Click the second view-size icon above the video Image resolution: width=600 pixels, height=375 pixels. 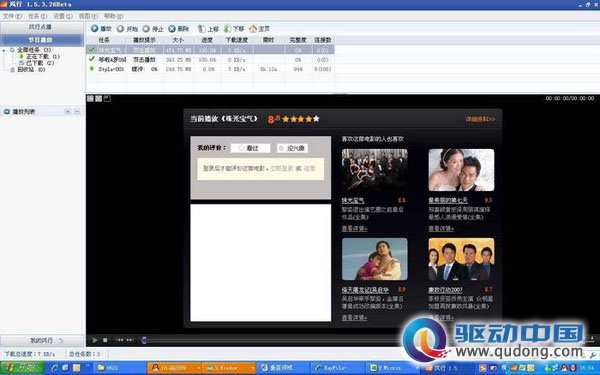point(99,99)
